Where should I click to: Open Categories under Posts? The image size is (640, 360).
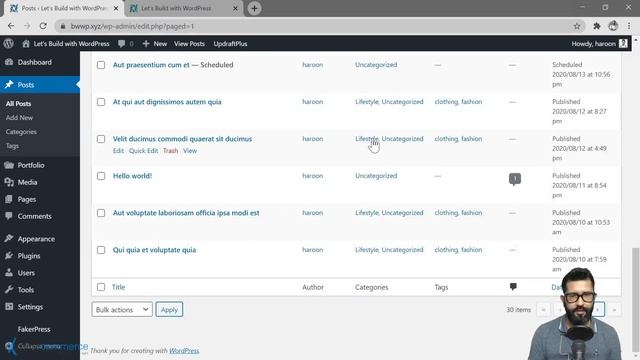(x=21, y=132)
